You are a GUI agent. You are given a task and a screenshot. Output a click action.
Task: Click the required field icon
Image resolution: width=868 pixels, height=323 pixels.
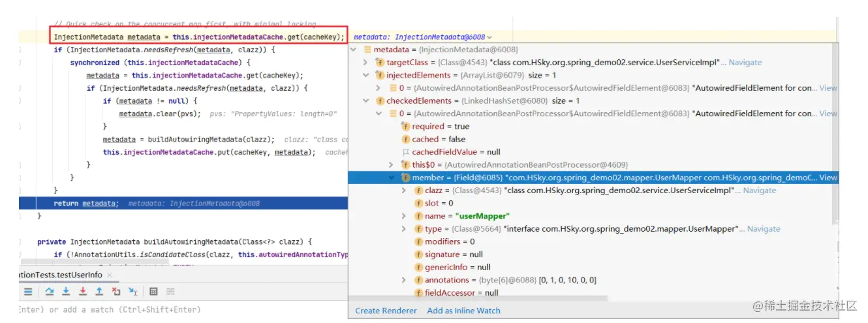point(405,127)
